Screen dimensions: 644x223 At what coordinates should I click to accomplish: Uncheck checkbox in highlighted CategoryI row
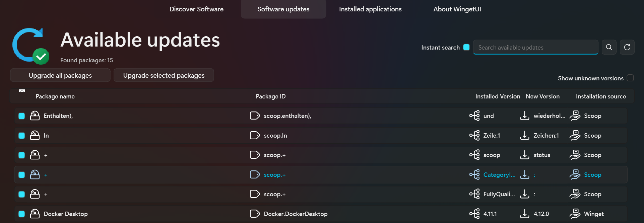[x=22, y=175]
